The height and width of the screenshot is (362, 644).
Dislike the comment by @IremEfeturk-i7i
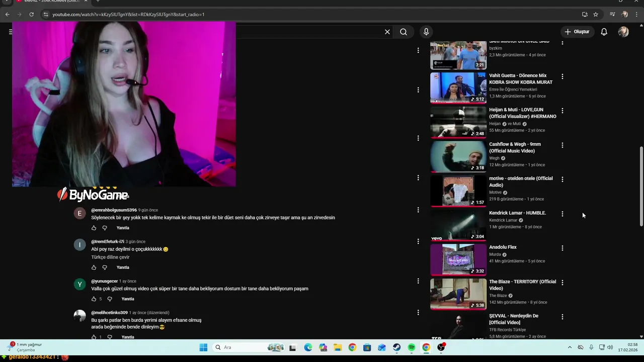tap(105, 267)
